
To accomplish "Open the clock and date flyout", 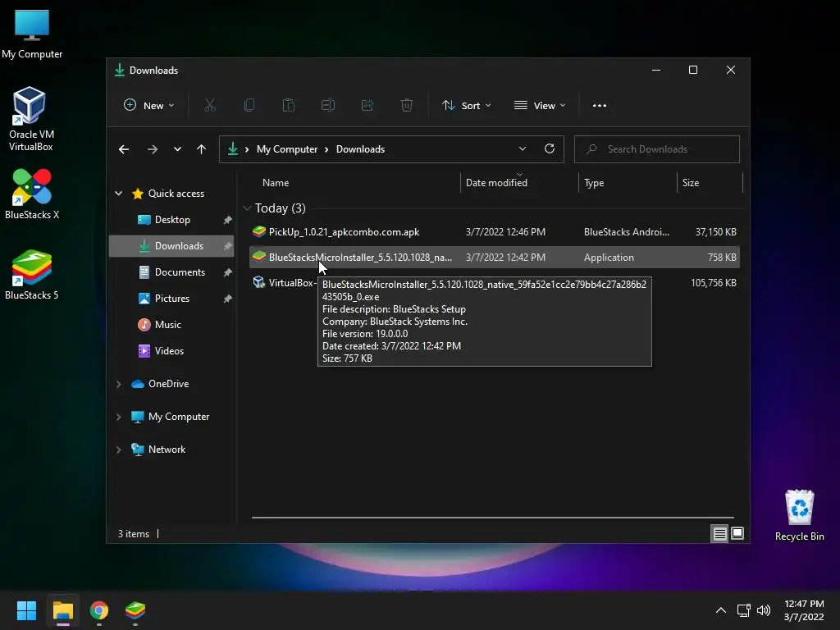I will pos(804,610).
